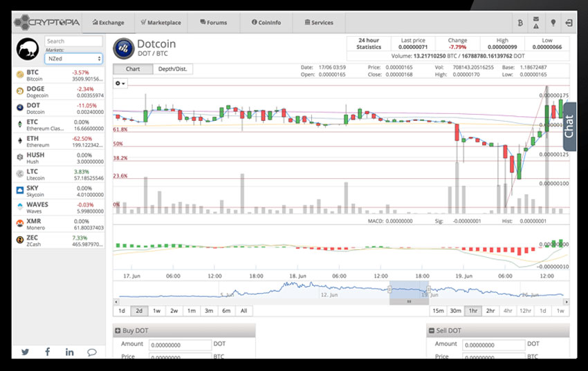The image size is (588, 371).
Task: Switch to the Depth/Dist. tab
Action: pyautogui.click(x=172, y=69)
